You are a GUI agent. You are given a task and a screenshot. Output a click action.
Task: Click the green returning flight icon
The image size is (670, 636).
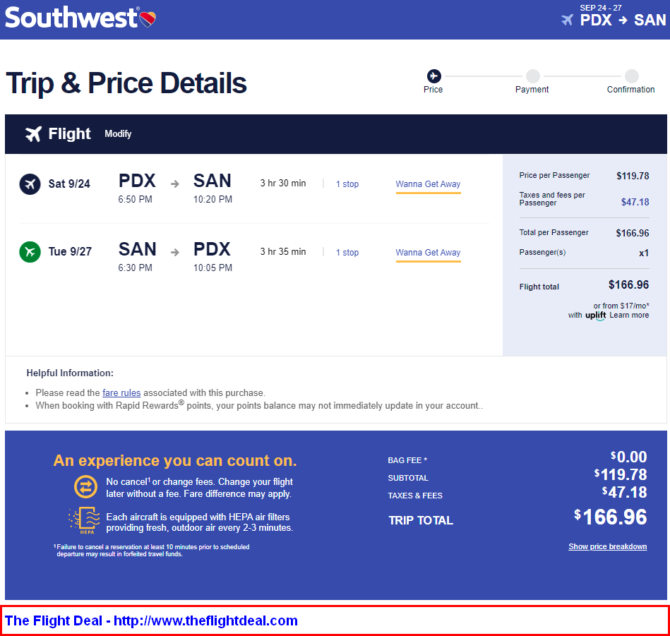[x=30, y=251]
